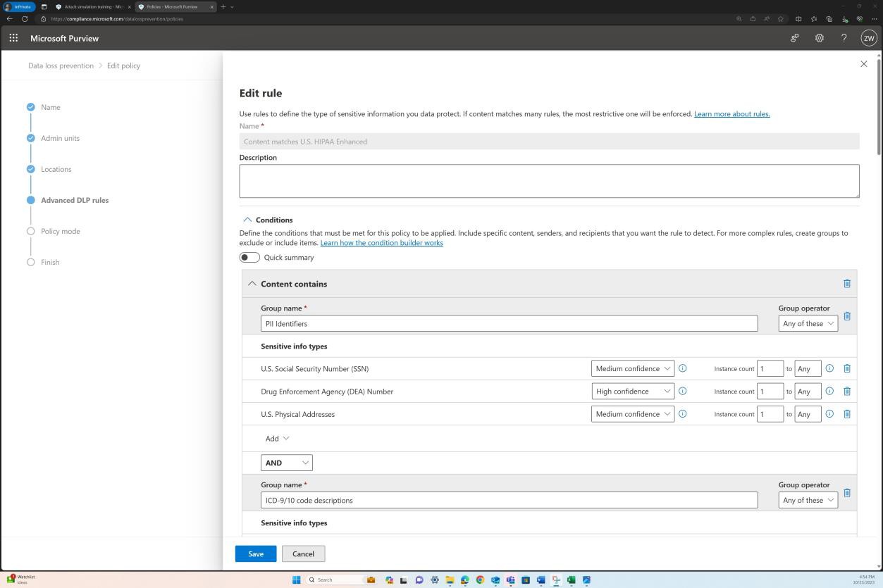Screen dimensions: 883x588
Task: Click the Learn how the condition builder works link
Action: [x=381, y=242]
